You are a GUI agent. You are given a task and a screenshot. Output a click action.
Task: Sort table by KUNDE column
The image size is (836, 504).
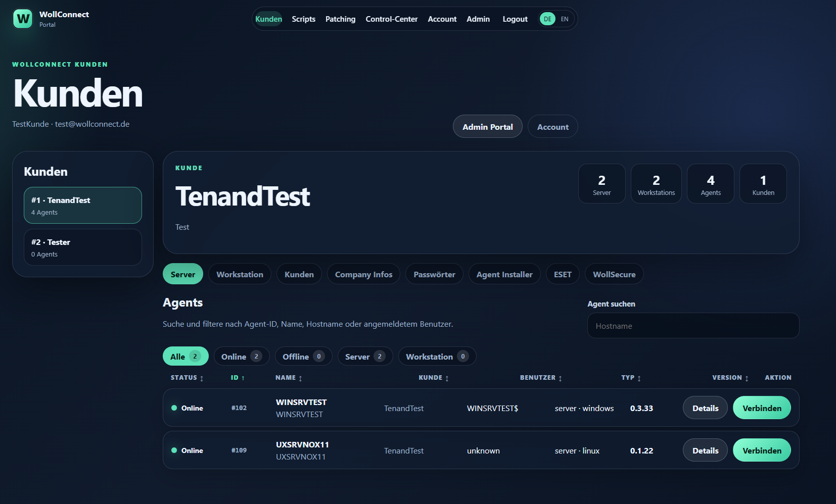point(434,378)
